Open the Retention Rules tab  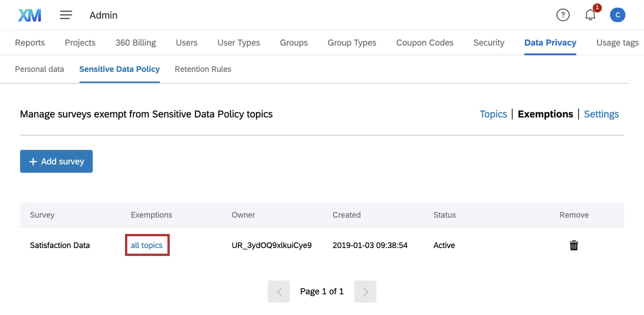click(x=203, y=69)
